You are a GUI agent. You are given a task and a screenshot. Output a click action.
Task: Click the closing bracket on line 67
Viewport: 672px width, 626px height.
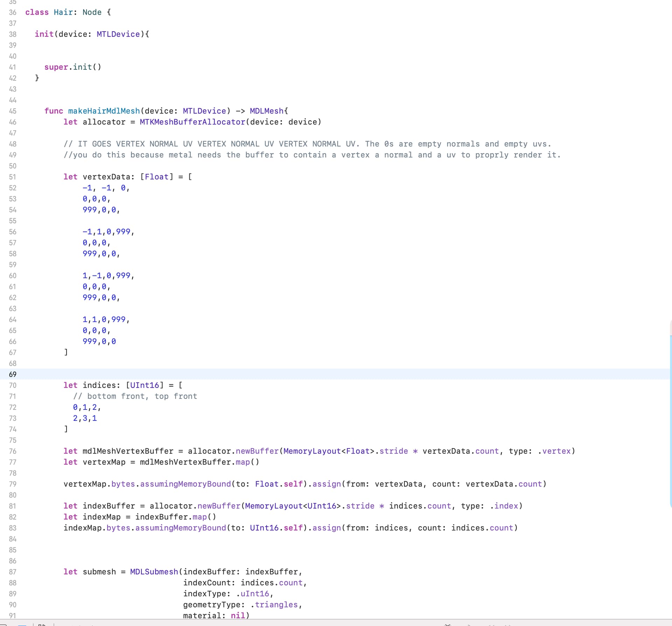click(x=66, y=352)
